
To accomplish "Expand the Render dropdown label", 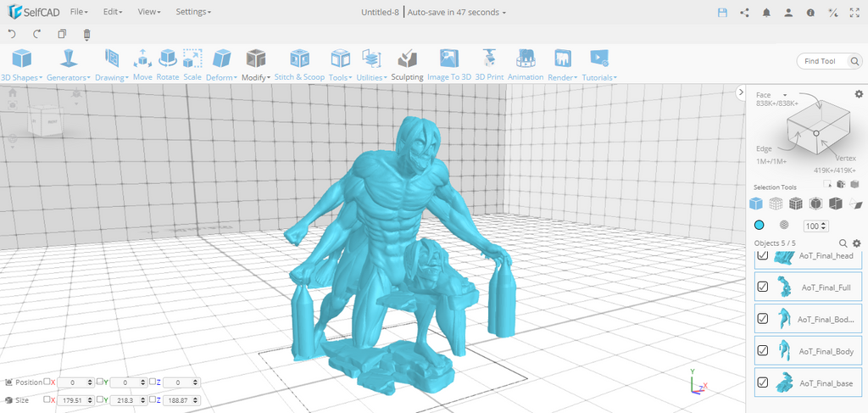I will (563, 77).
